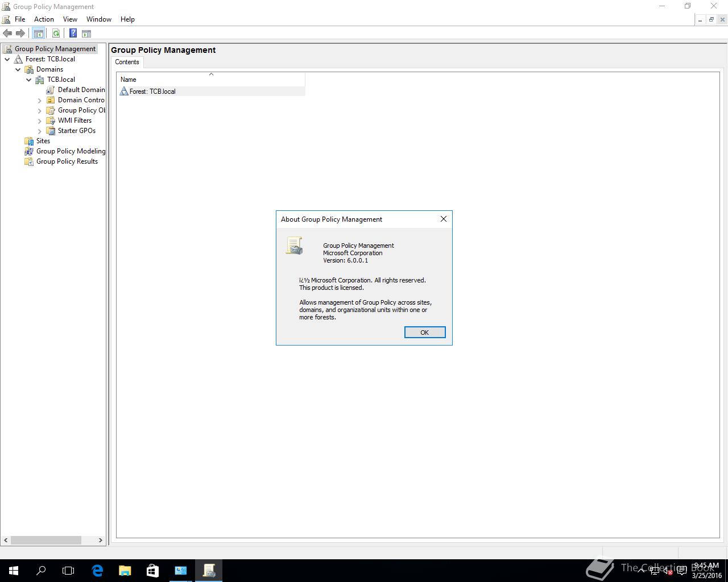Open the taskbar Search icon
Screen dimensions: 728x582
[41, 571]
